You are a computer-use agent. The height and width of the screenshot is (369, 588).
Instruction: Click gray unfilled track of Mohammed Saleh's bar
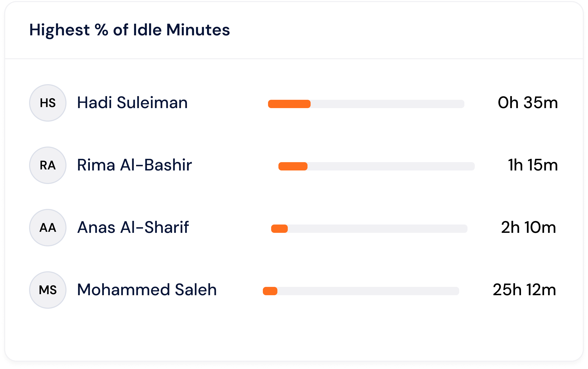pos(368,291)
